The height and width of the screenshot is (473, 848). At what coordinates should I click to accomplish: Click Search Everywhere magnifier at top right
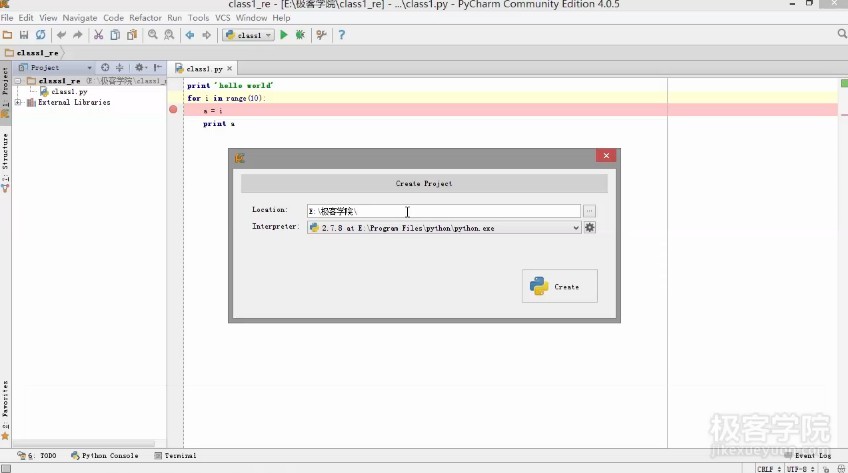842,34
